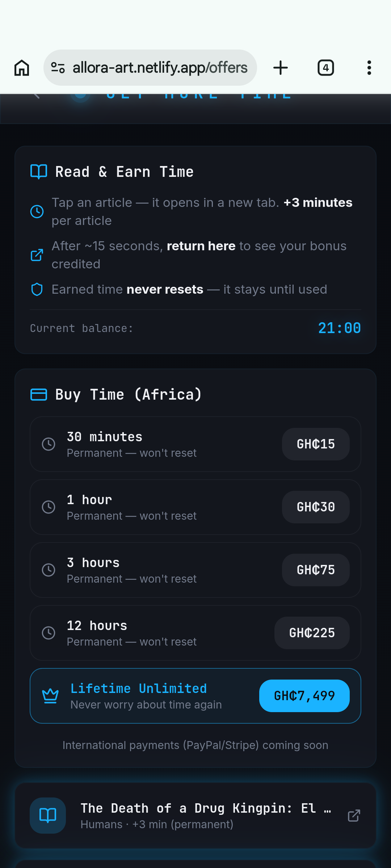
Task: Open the browser three-dot menu
Action: pyautogui.click(x=369, y=68)
